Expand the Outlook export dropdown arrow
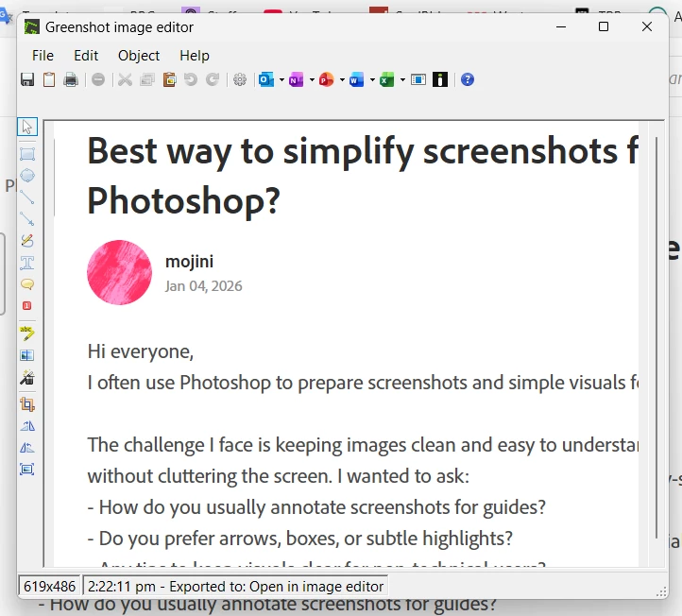This screenshot has height=616, width=682. tap(281, 80)
